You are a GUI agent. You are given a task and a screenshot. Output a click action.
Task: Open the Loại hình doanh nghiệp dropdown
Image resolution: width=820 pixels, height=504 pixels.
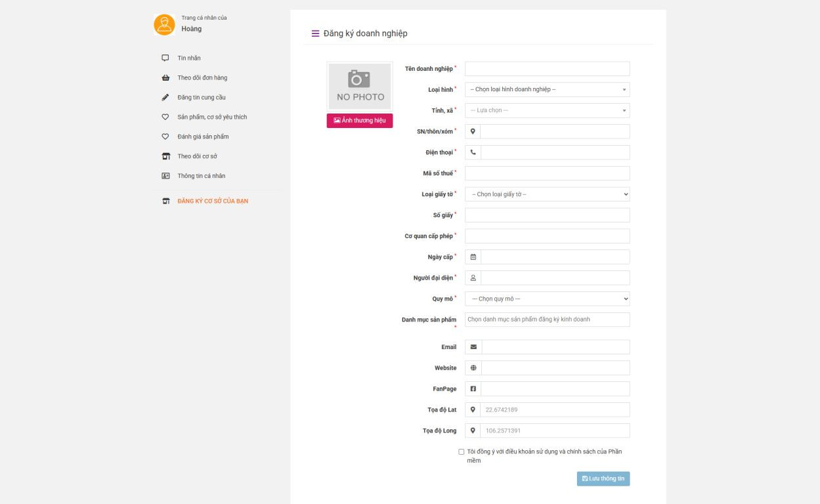pos(547,89)
